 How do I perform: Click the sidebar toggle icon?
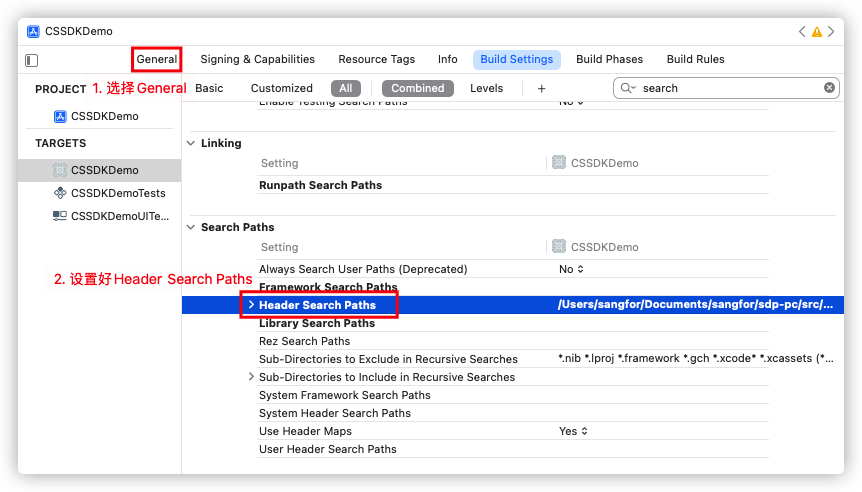tap(31, 60)
